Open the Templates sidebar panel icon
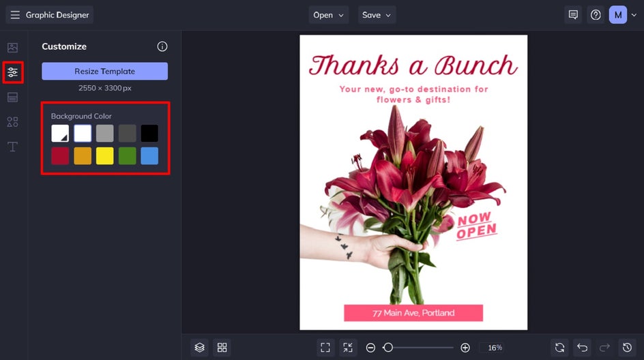Screen dimensions: 644x360 click(x=12, y=97)
